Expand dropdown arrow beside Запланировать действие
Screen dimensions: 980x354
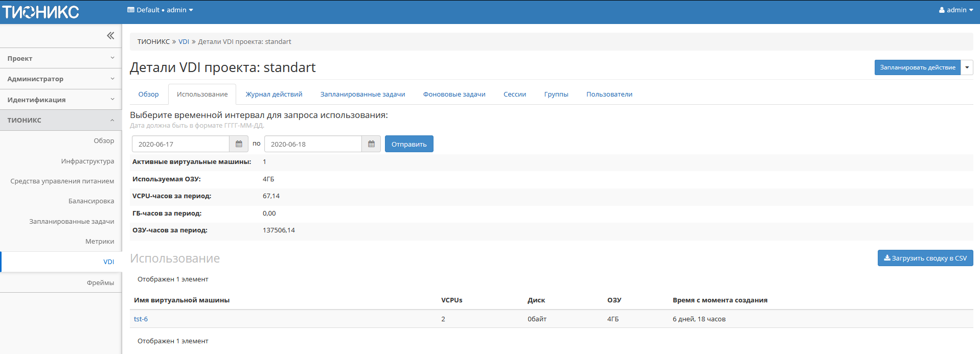point(967,67)
